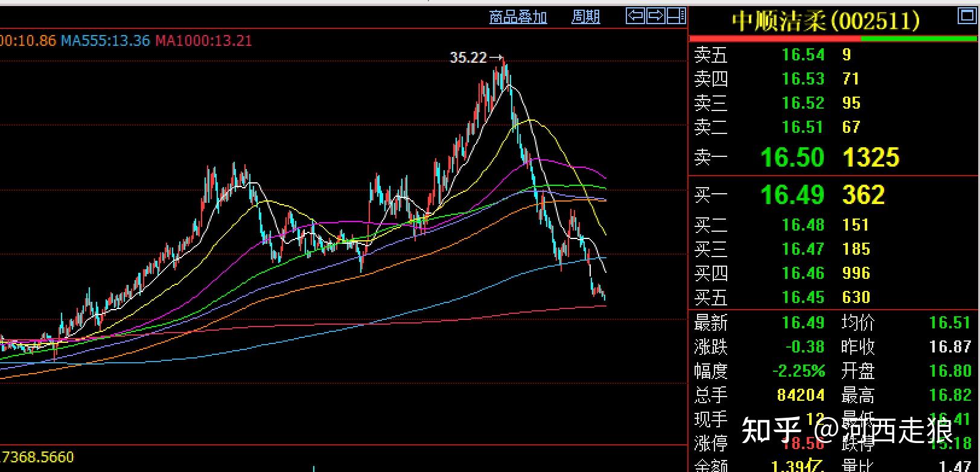Click sell-one price 16.50
The image size is (980, 472).
pyautogui.click(x=792, y=158)
